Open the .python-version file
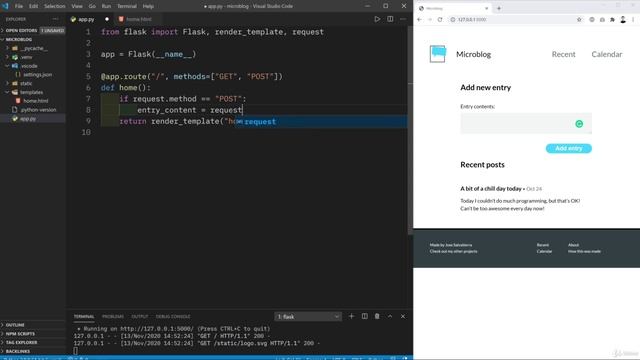This screenshot has height=360, width=640. point(38,110)
